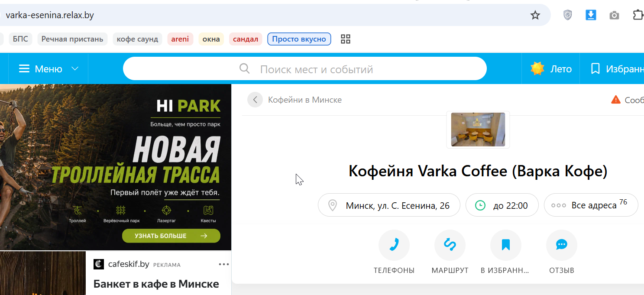Click the УЗНАТЬ БОЛЬШЕ banner button
This screenshot has height=295, width=644.
click(171, 236)
